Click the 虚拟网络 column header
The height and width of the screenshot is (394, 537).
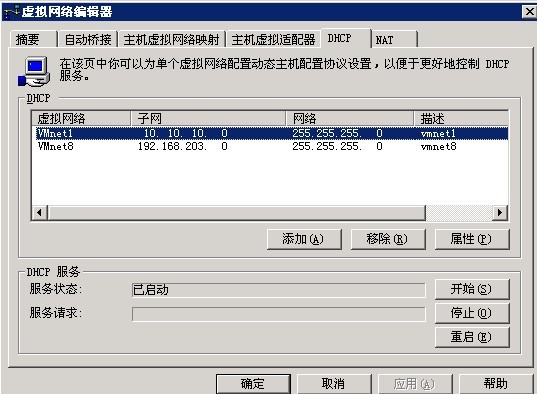click(81, 119)
